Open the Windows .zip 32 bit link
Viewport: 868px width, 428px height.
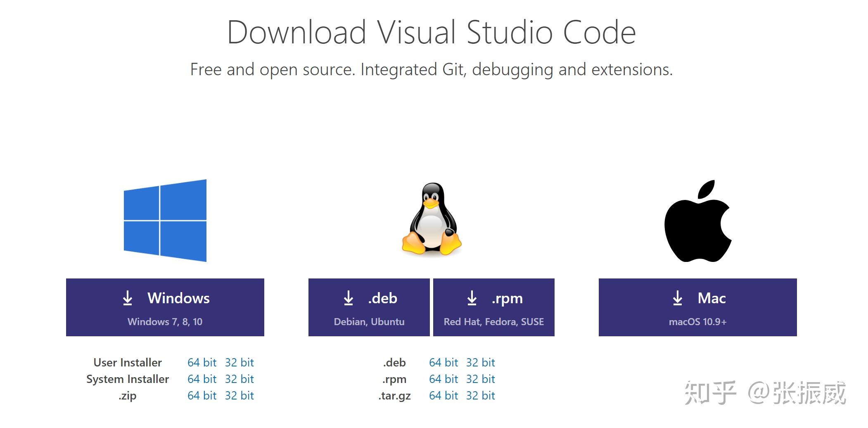pos(240,396)
